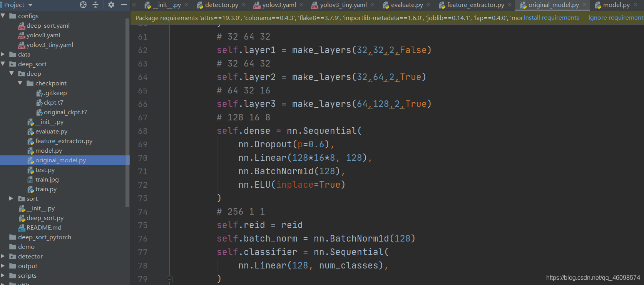Click on nn.Dropout(p=0.6) code
This screenshot has width=644, height=285.
286,144
